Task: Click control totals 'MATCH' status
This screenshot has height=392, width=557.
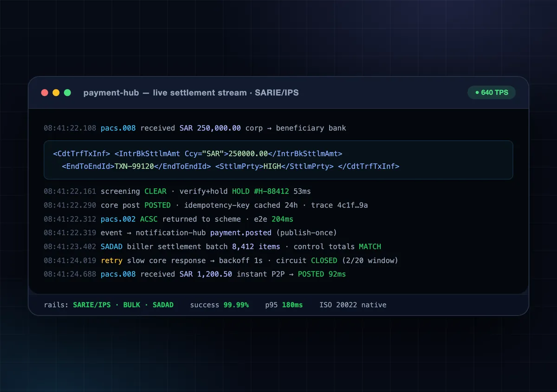Action: tap(370, 247)
